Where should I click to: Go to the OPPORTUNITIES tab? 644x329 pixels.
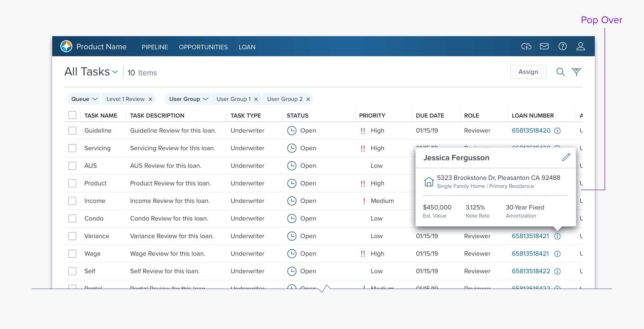pos(203,47)
